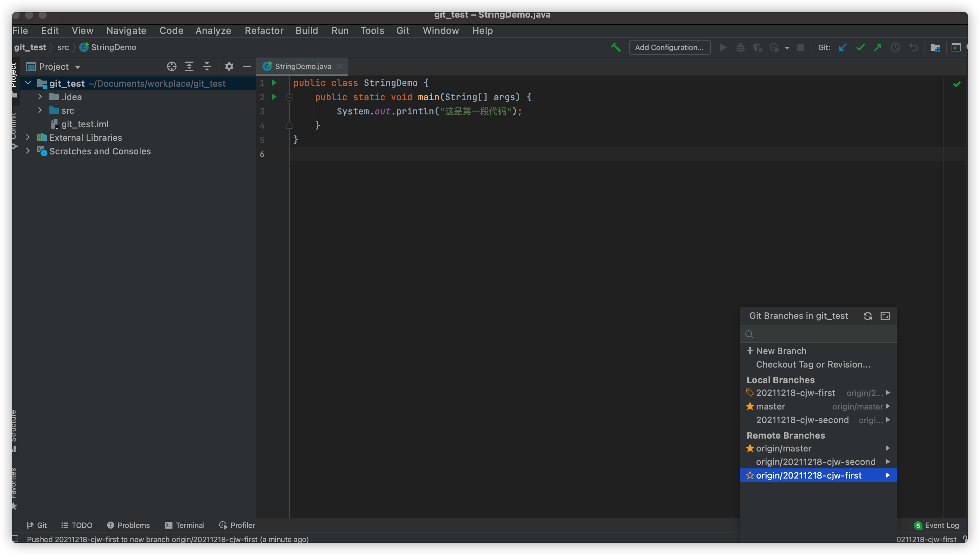This screenshot has height=555, width=980.
Task: Open the TODO panel
Action: (77, 525)
